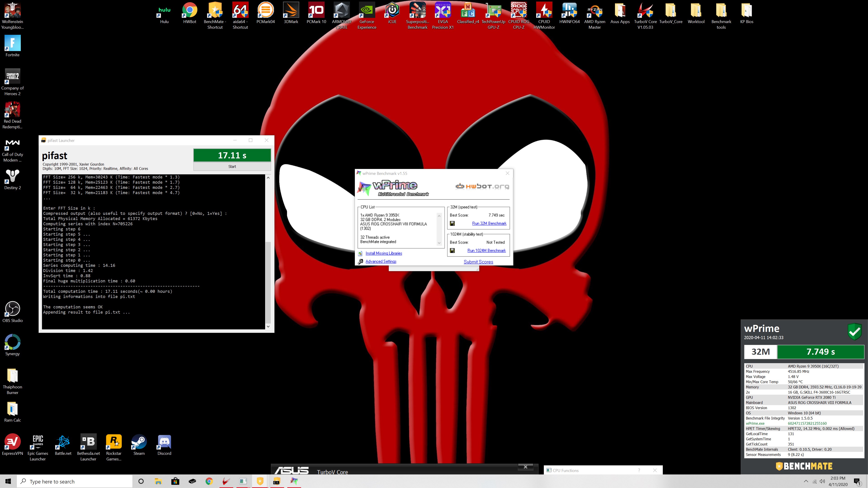The image size is (868, 488).
Task: Open BenchMate desktop shortcut
Action: [215, 16]
